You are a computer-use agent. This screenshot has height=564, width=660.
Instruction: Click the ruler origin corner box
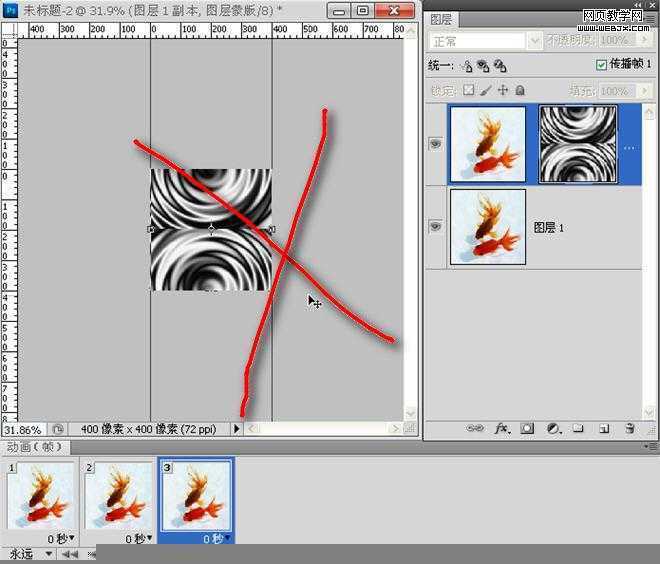click(x=9, y=30)
